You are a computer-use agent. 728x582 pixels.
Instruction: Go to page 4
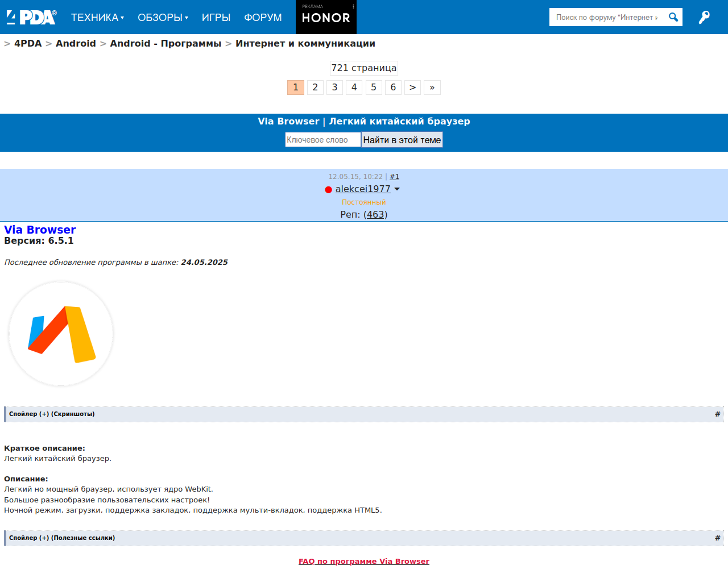354,87
